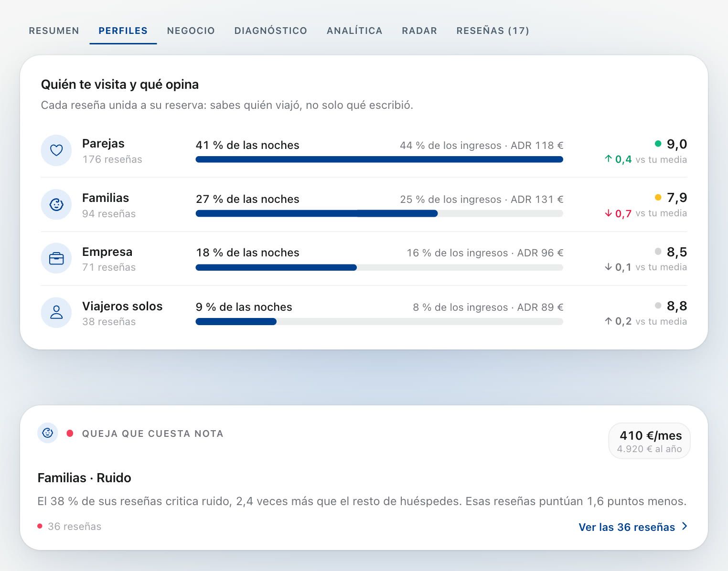Click the green status dot beside 9,0
This screenshot has width=728, height=571.
(x=658, y=144)
